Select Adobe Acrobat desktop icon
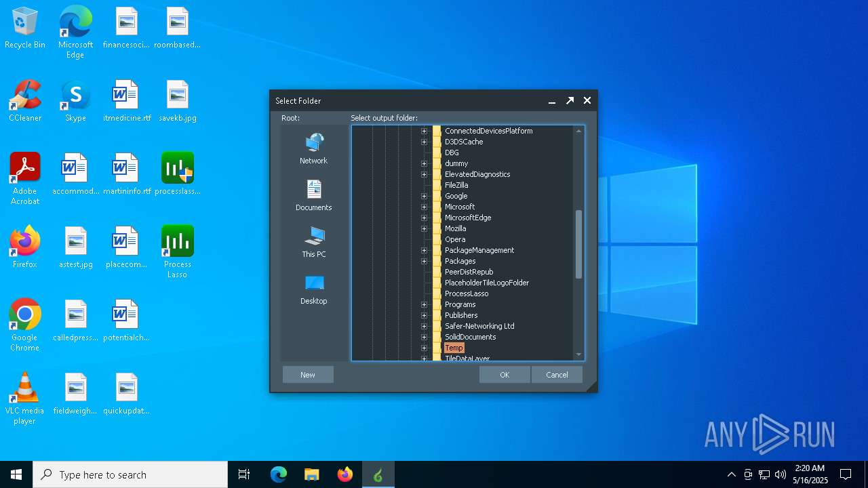Viewport: 868px width, 488px height. [25, 179]
